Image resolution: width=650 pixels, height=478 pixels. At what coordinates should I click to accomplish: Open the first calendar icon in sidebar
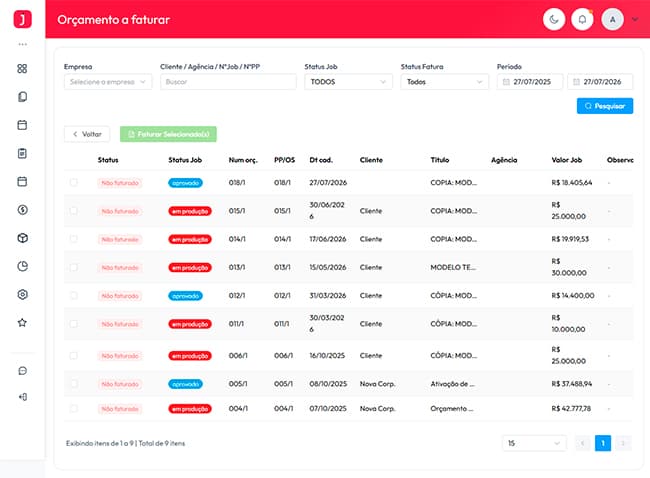click(22, 125)
